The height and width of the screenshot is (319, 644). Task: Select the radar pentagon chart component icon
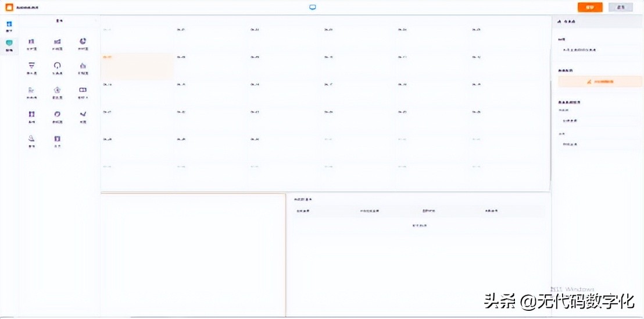pos(58,91)
